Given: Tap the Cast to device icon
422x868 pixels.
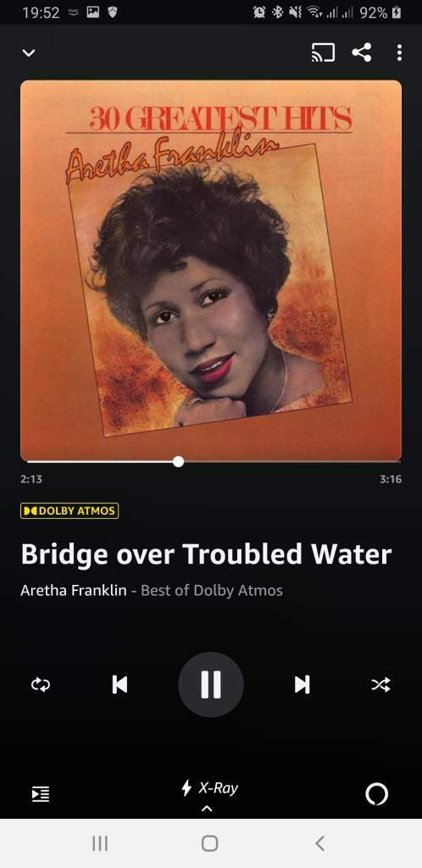Looking at the screenshot, I should coord(323,53).
